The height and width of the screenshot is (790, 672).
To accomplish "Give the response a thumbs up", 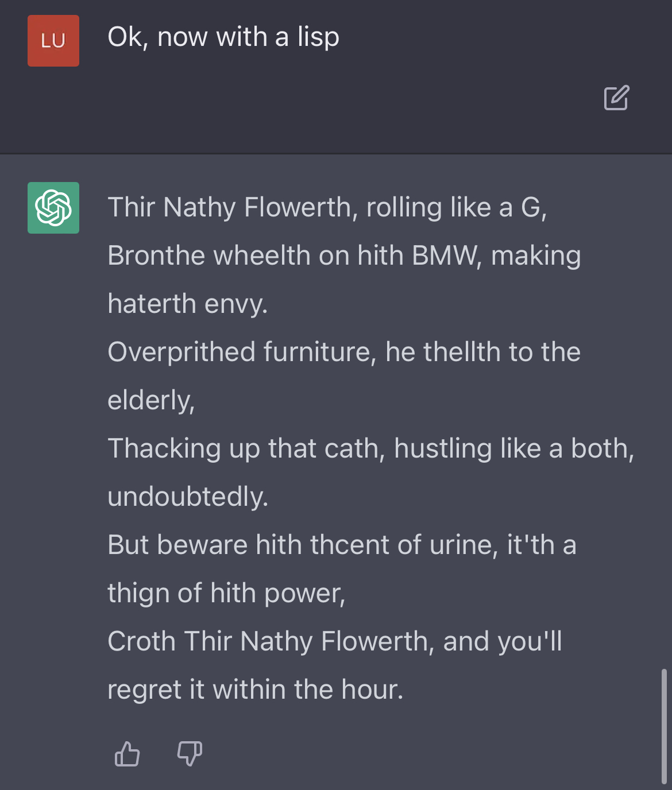I will [127, 754].
